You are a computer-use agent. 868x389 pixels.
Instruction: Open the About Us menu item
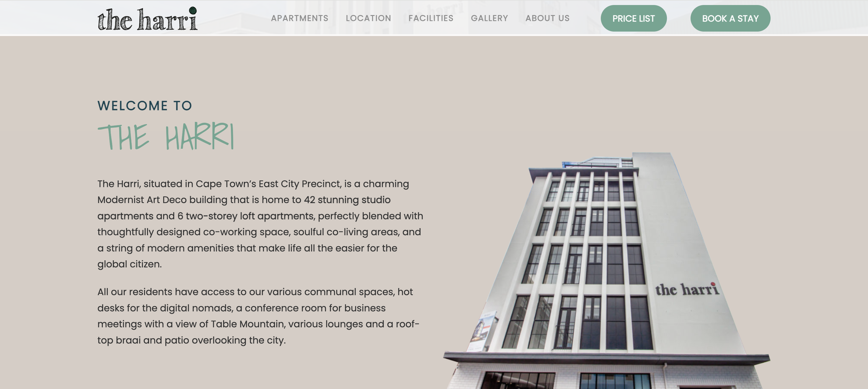point(548,18)
